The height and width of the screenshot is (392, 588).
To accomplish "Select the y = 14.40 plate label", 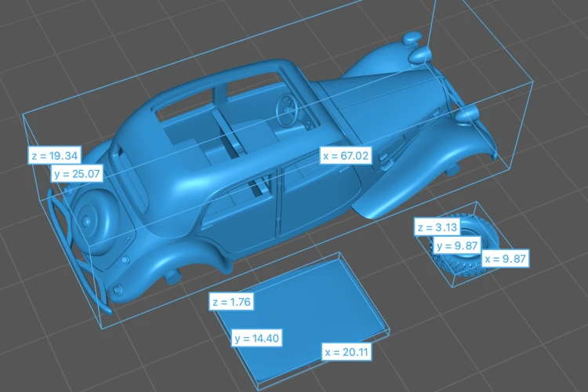I will pyautogui.click(x=256, y=338).
